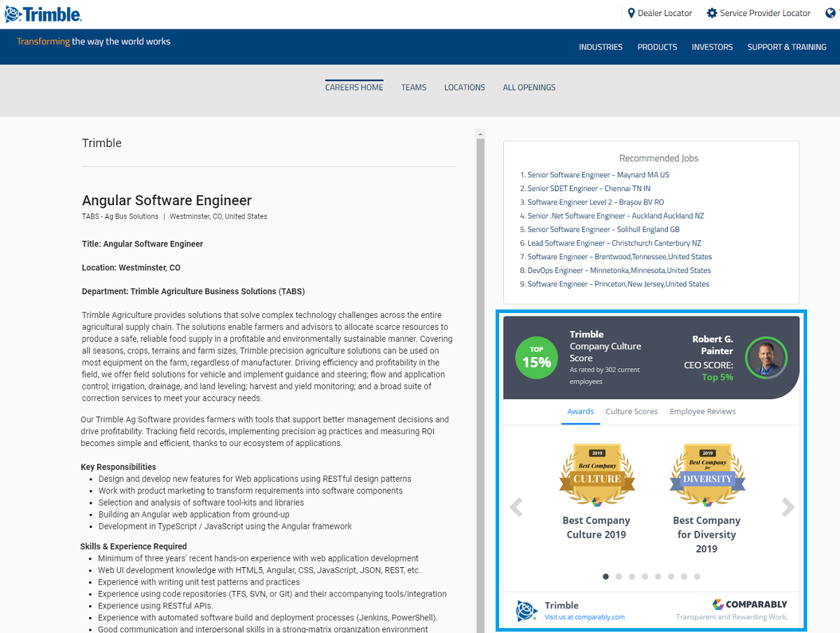Open Senior .Net Software Engineer Auckland job
840x633 pixels.
[x=616, y=216]
